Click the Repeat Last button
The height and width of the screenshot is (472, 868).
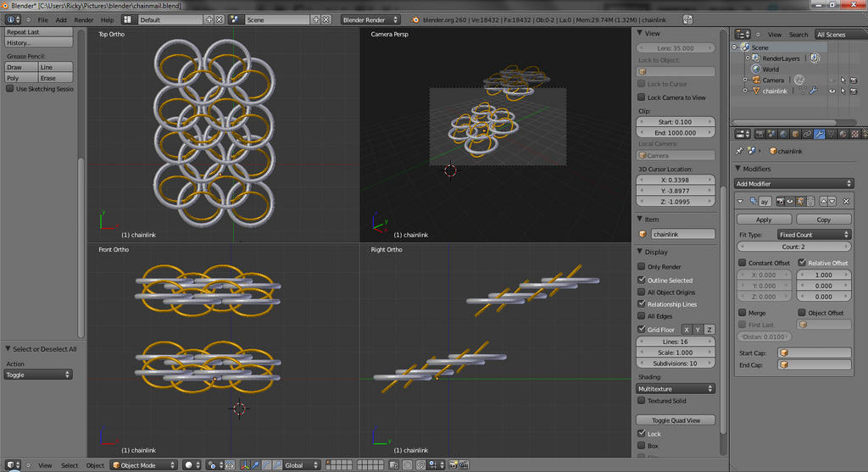(38, 31)
